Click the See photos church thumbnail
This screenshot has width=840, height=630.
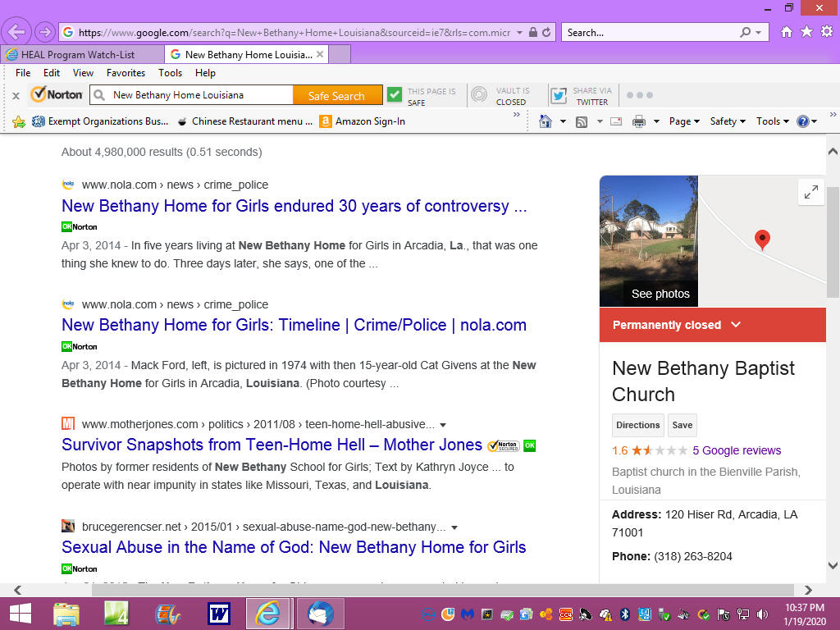point(649,241)
